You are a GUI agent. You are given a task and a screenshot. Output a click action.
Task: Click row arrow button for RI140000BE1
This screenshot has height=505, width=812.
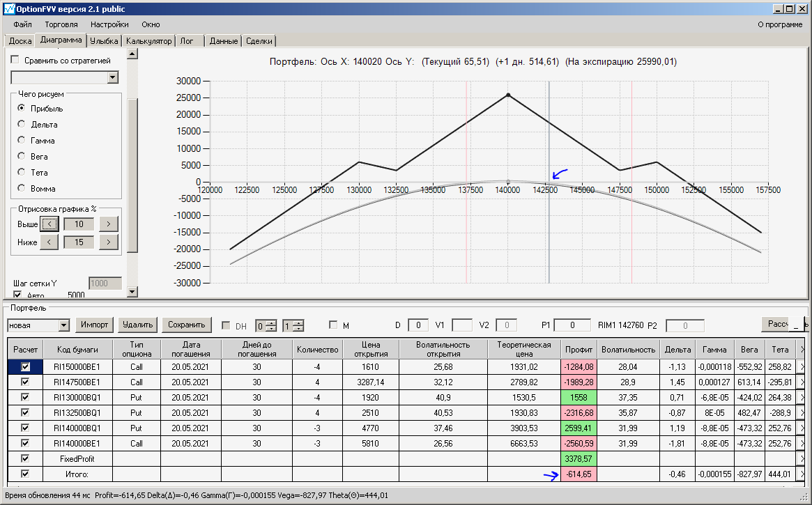click(802, 444)
